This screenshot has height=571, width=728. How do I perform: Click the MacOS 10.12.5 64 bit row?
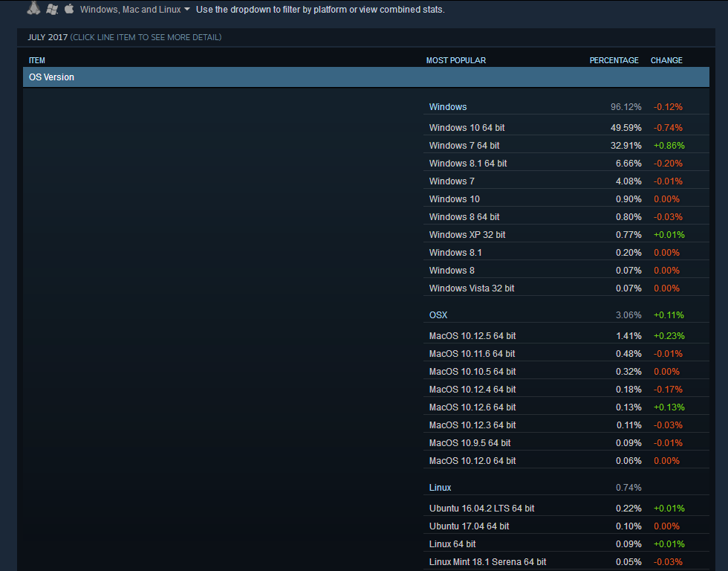coord(566,335)
